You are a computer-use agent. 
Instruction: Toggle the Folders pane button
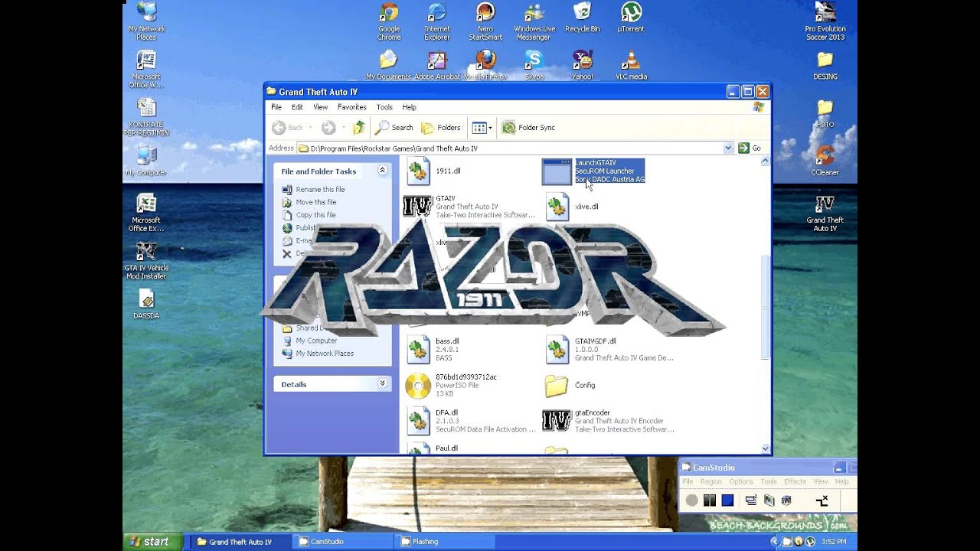pyautogui.click(x=441, y=128)
